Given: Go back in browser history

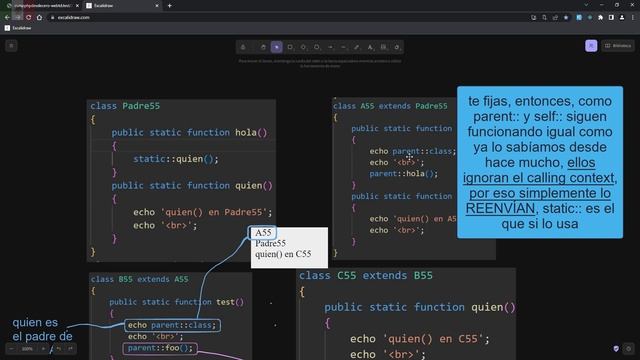Looking at the screenshot, I should point(7,18).
